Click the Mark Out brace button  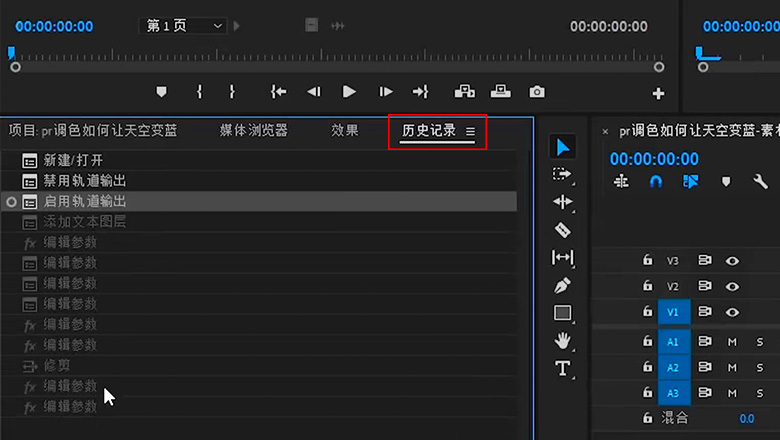(x=232, y=91)
